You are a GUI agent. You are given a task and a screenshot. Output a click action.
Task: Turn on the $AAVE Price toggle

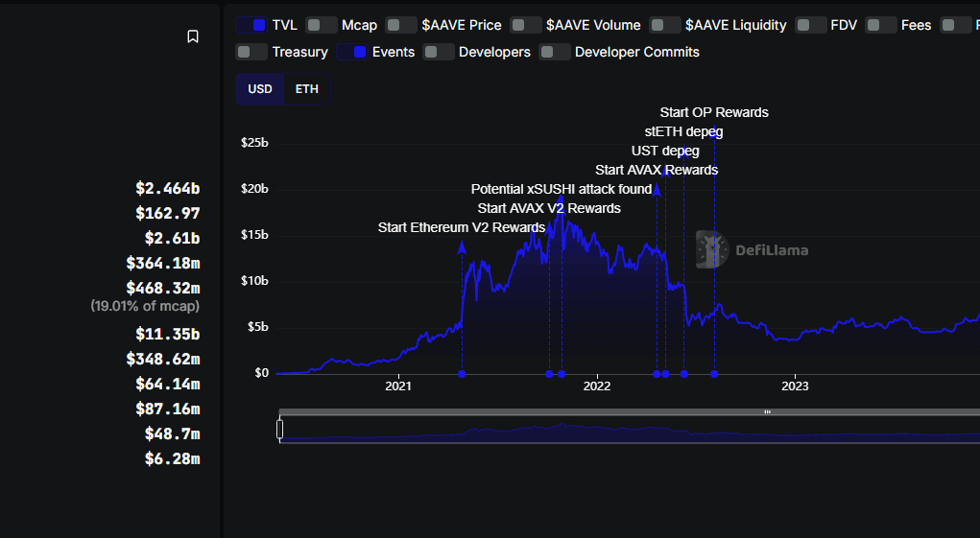(401, 25)
